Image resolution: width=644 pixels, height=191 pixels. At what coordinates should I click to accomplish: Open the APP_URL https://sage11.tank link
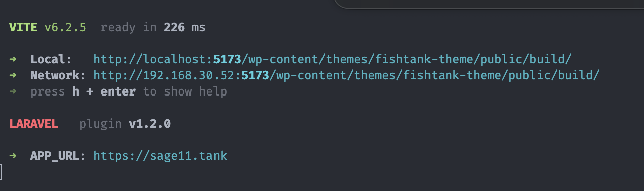click(160, 156)
